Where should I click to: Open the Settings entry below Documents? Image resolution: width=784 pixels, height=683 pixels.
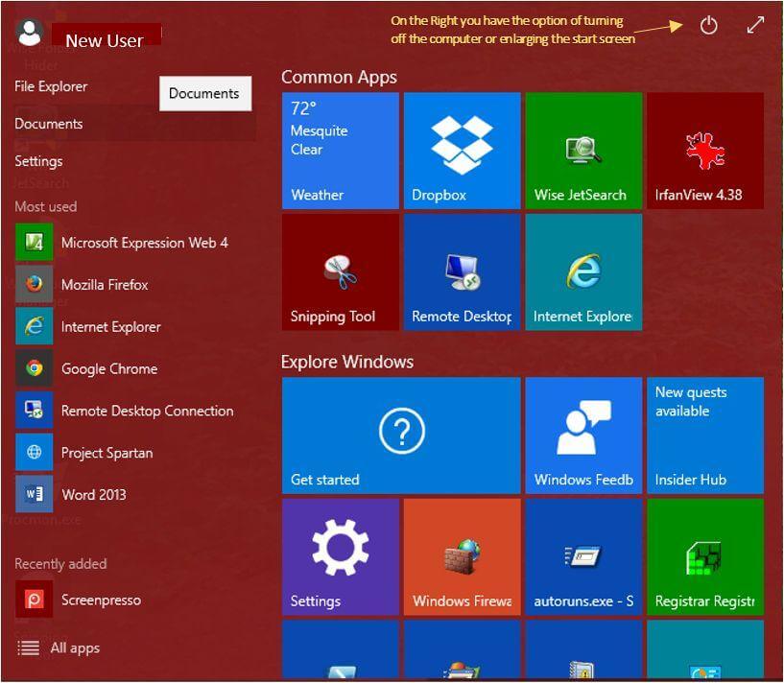[38, 161]
